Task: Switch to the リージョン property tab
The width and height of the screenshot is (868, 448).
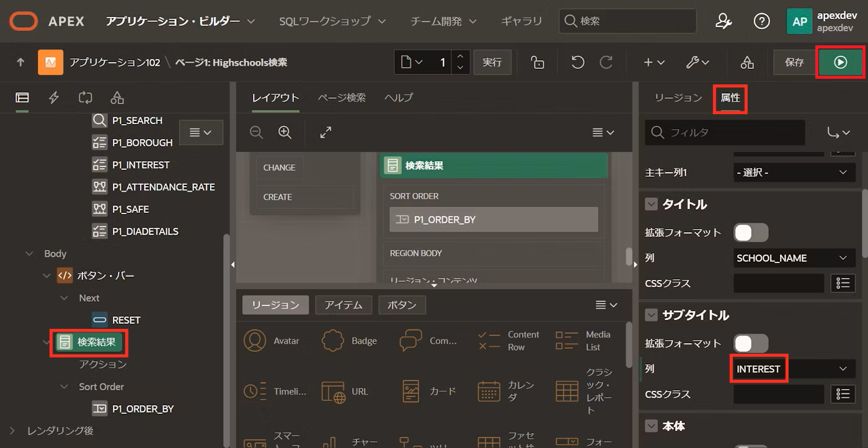Action: pyautogui.click(x=678, y=98)
